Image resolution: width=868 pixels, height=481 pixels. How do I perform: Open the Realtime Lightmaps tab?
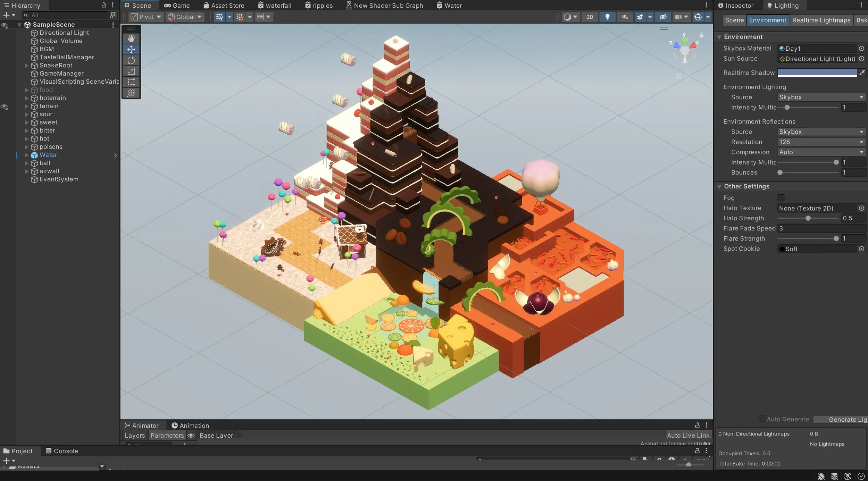click(821, 20)
